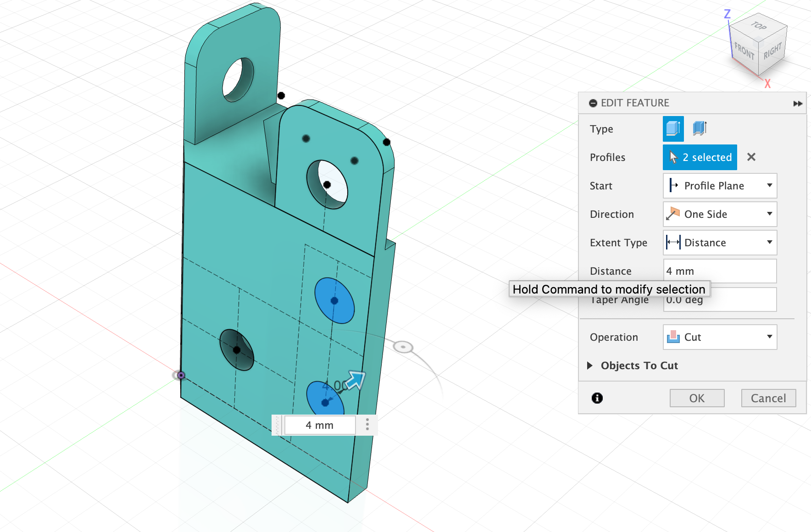
Task: Click the blue extrude distance arrow manipulator
Action: 355,381
